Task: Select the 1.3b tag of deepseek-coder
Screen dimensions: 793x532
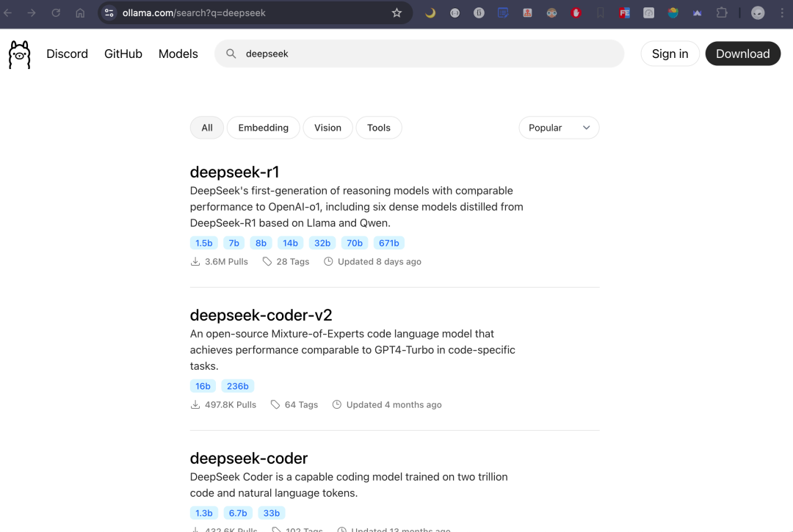Action: click(x=204, y=513)
